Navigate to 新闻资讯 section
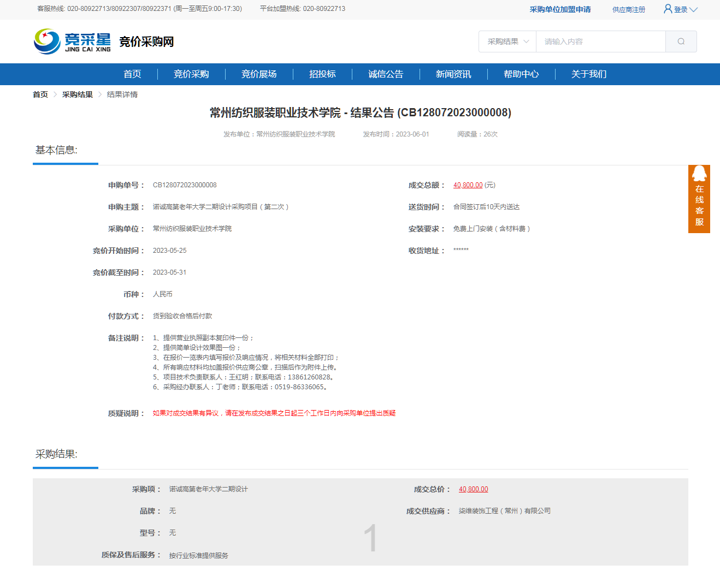 [453, 74]
